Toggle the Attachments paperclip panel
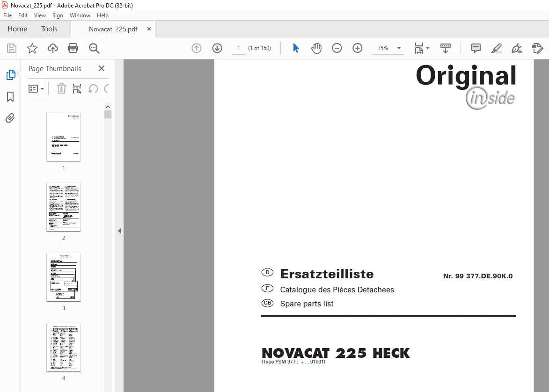Screen dimensions: 549x392 pyautogui.click(x=10, y=118)
